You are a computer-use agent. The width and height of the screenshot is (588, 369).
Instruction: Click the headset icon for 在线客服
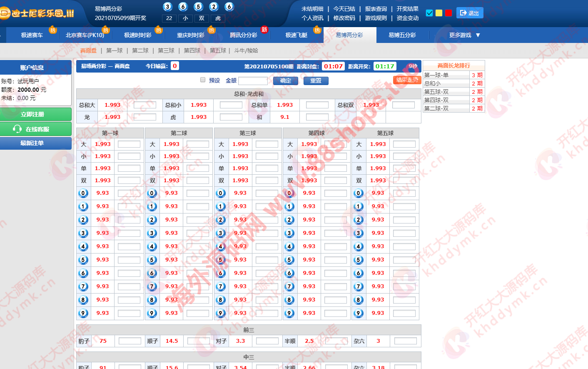(17, 129)
